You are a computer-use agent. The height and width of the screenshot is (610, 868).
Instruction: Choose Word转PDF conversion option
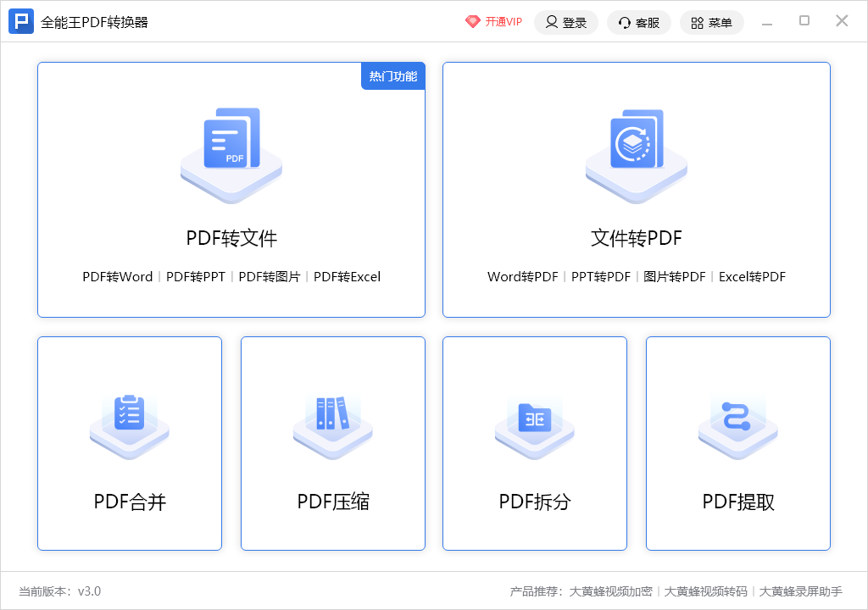521,277
